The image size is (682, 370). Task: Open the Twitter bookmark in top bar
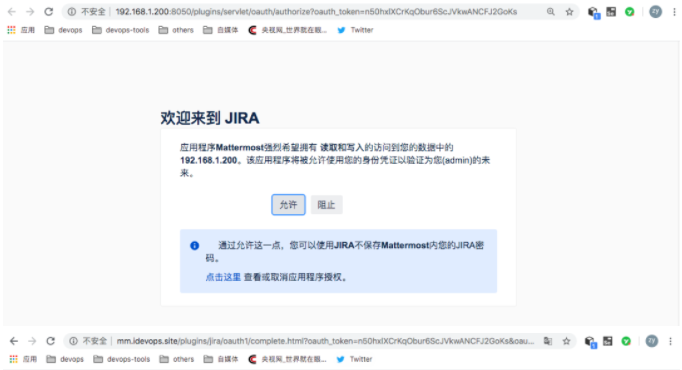click(x=355, y=30)
